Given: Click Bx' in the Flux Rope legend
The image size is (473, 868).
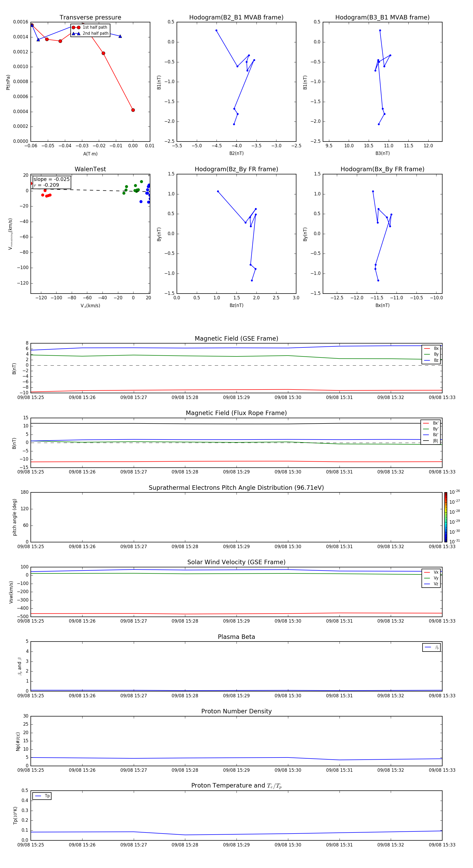Looking at the screenshot, I should [x=431, y=423].
